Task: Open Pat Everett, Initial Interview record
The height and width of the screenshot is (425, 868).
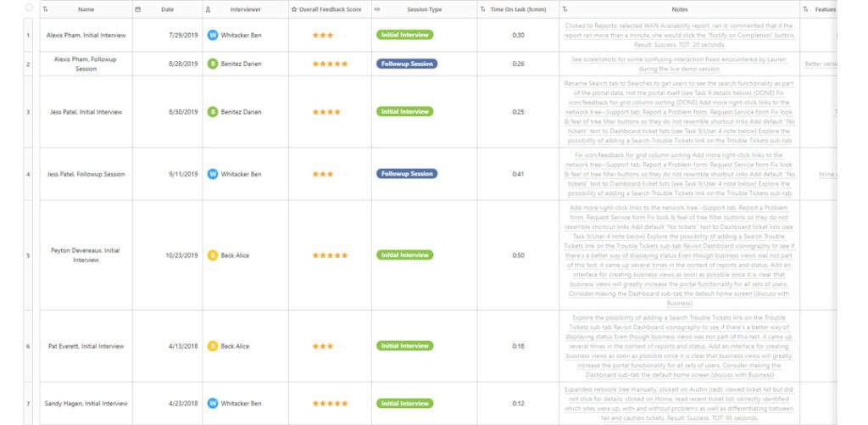Action: pos(86,346)
